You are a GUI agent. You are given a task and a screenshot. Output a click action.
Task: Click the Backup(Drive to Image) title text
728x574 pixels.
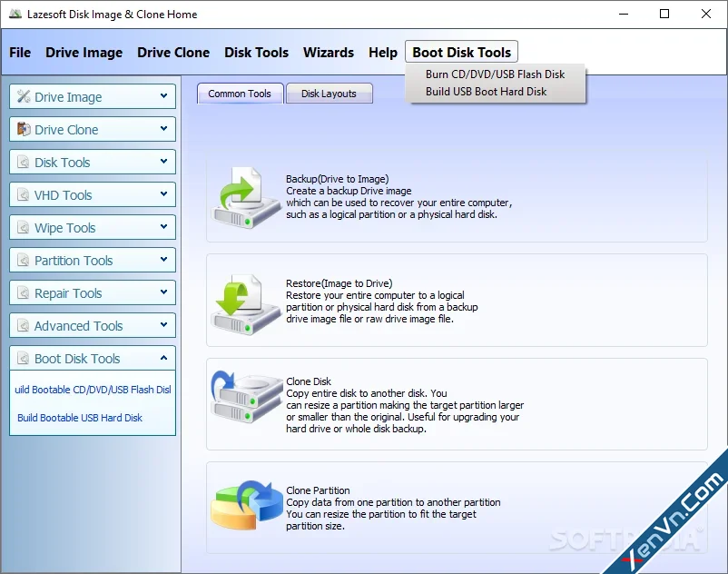pos(337,179)
